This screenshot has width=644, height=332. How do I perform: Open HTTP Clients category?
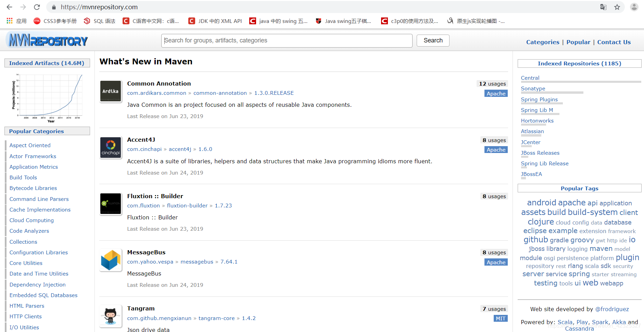[x=25, y=317]
